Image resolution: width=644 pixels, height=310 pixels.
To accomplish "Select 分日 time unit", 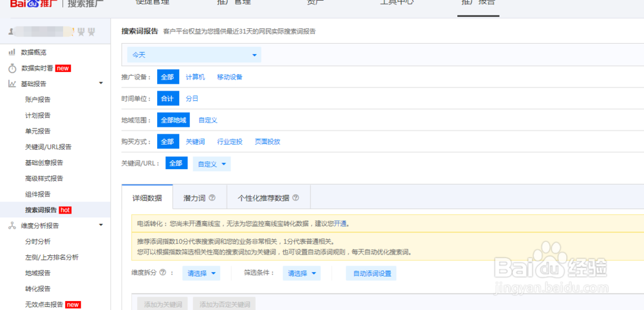I will tap(192, 98).
